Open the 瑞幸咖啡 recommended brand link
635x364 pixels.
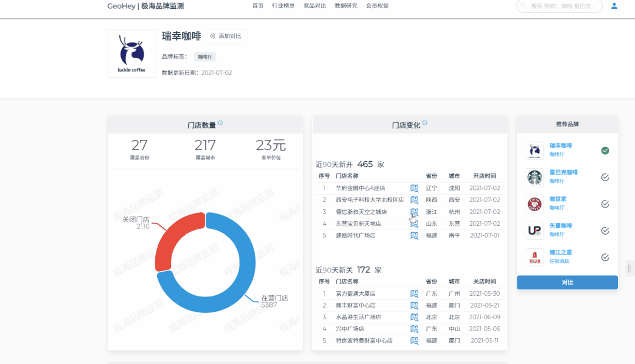click(x=560, y=146)
